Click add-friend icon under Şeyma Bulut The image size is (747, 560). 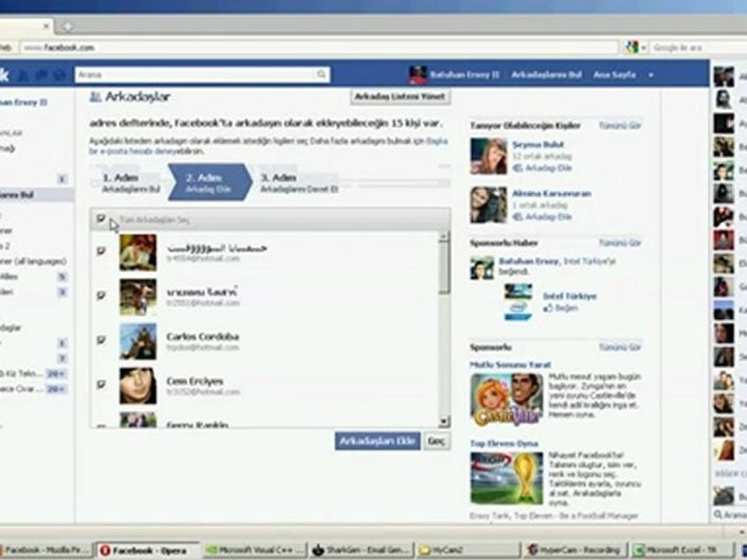coord(517,168)
